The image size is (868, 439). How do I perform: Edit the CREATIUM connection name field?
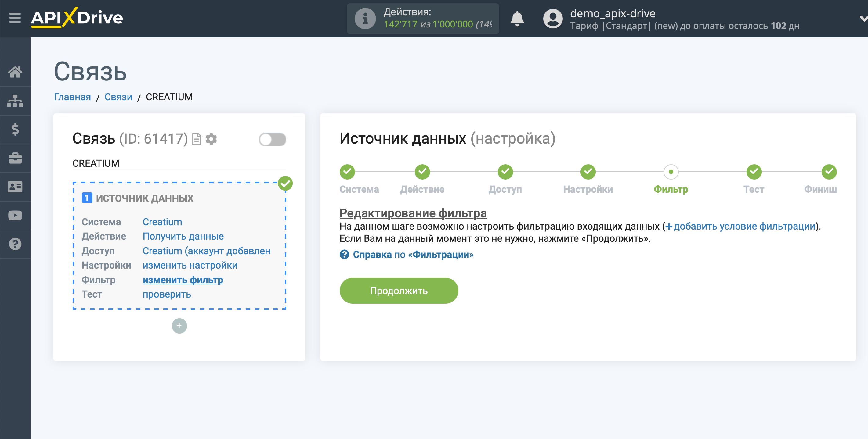coord(179,163)
